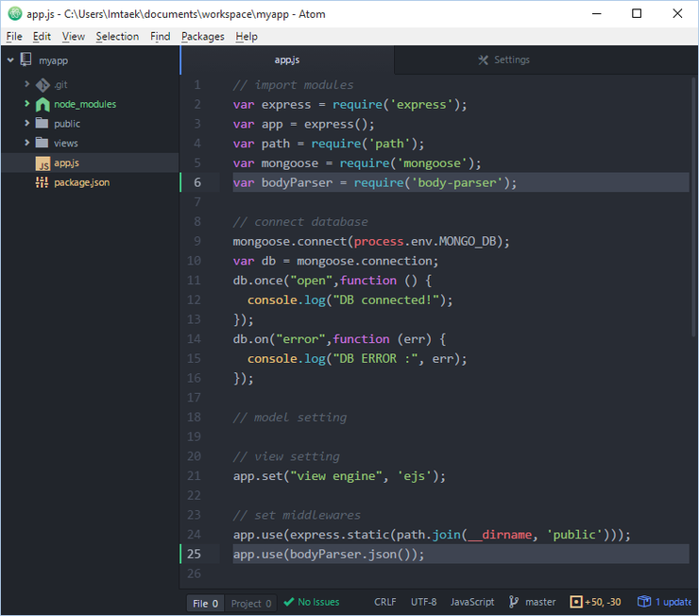The width and height of the screenshot is (699, 616).
Task: Click the green No Issues checkmark icon
Action: click(x=288, y=602)
